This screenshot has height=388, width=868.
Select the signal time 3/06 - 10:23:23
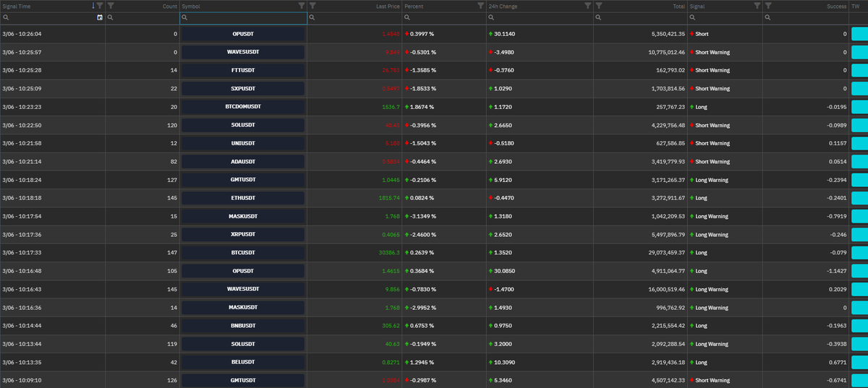click(22, 107)
